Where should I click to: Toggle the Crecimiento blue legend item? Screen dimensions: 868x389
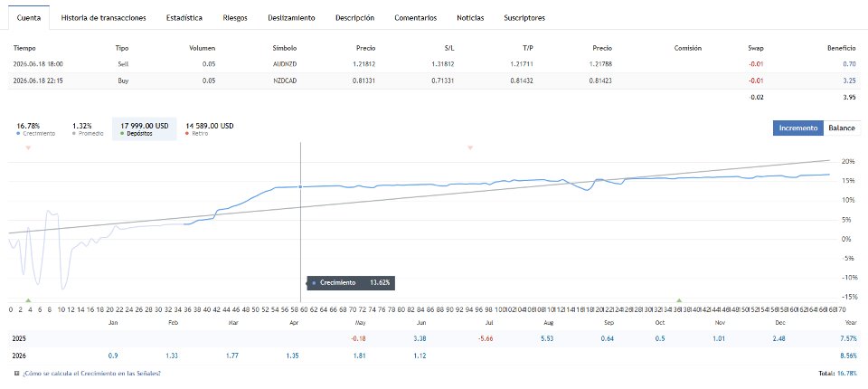pos(36,129)
